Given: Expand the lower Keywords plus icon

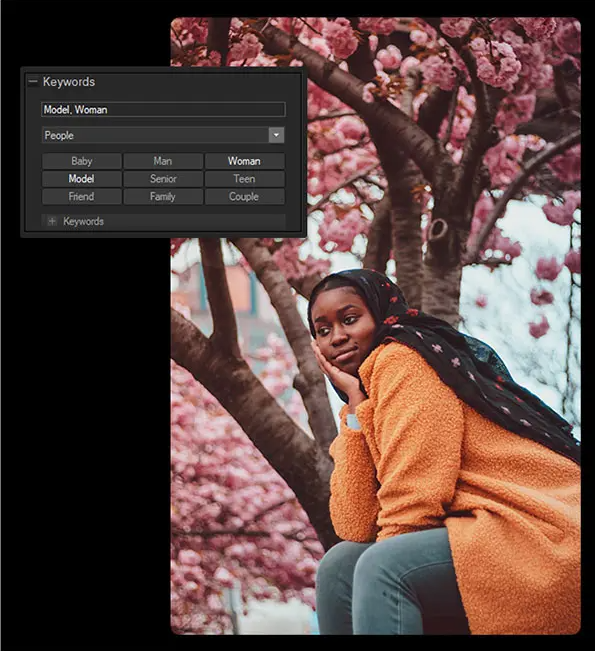Looking at the screenshot, I should tap(52, 221).
